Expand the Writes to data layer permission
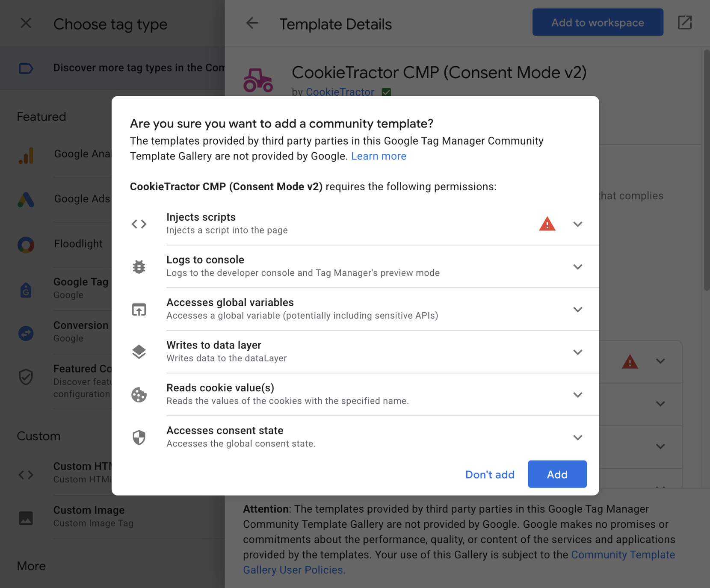Screen dimensions: 710x588 [x=577, y=352]
